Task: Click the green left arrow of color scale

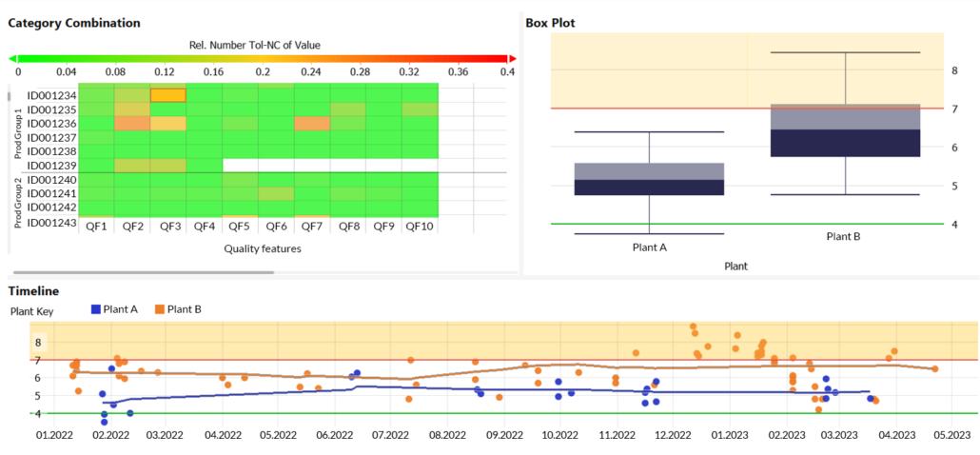Action: click(12, 58)
